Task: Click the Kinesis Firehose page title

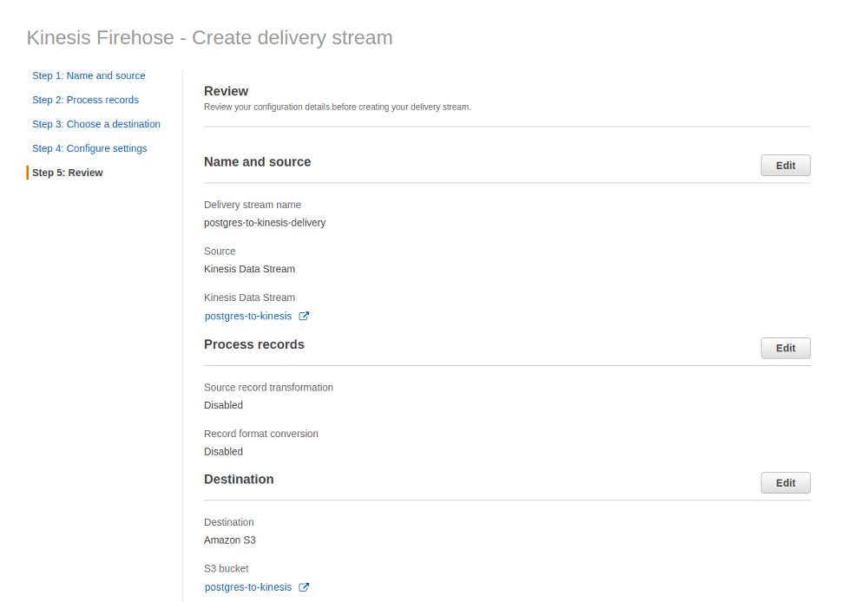Action: [210, 37]
